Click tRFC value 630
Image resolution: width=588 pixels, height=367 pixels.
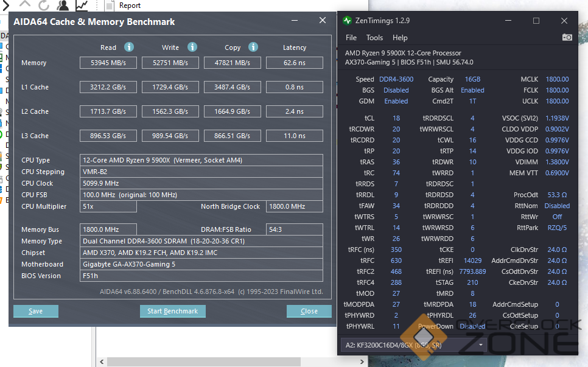(396, 260)
